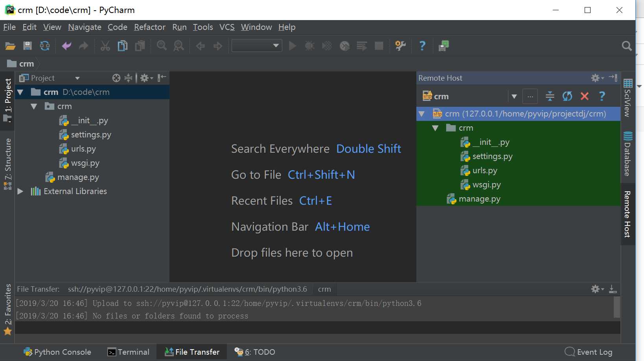Collapse the crm D:\code\crm root node

pyautogui.click(x=20, y=92)
